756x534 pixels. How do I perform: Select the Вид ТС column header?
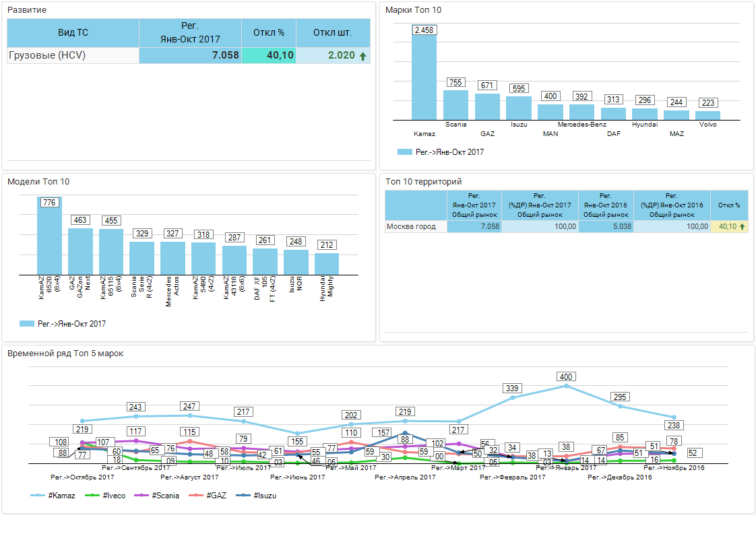[x=73, y=33]
